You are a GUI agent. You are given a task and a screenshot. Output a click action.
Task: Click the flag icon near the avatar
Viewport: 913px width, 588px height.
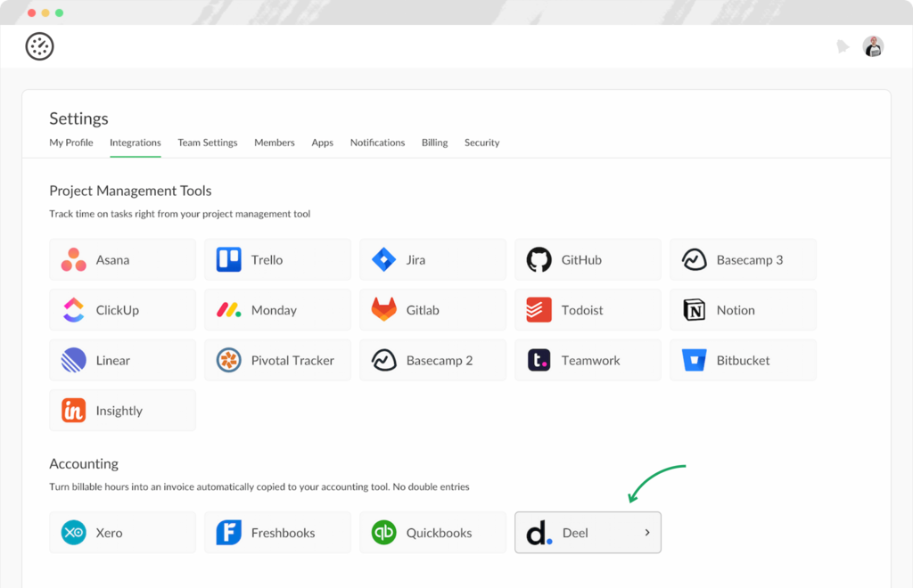point(843,46)
